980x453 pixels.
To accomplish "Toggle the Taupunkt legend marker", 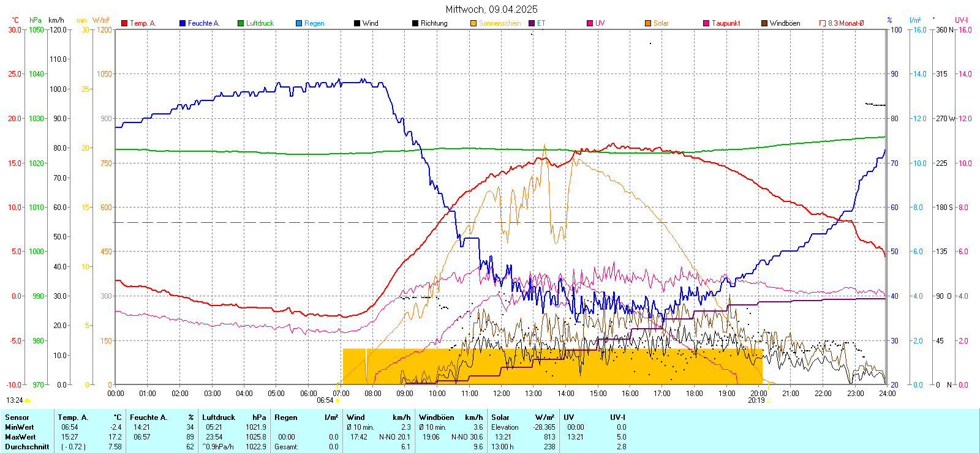I will [x=706, y=23].
